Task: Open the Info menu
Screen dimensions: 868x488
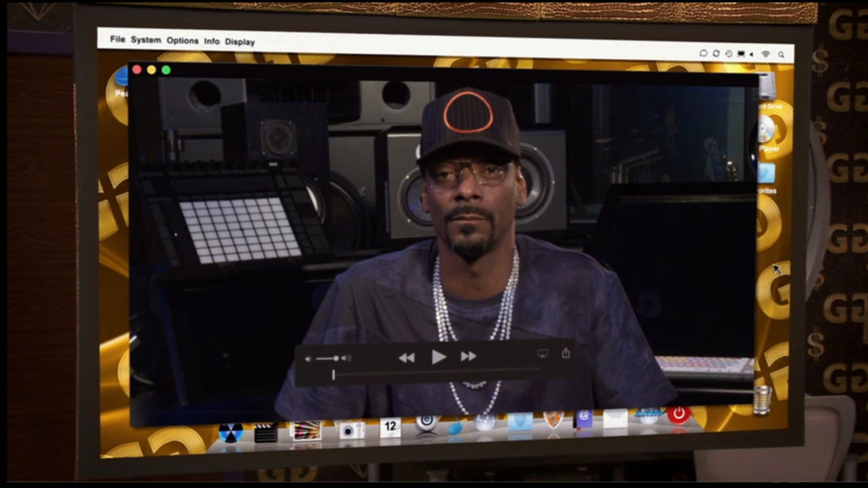Action: (212, 42)
